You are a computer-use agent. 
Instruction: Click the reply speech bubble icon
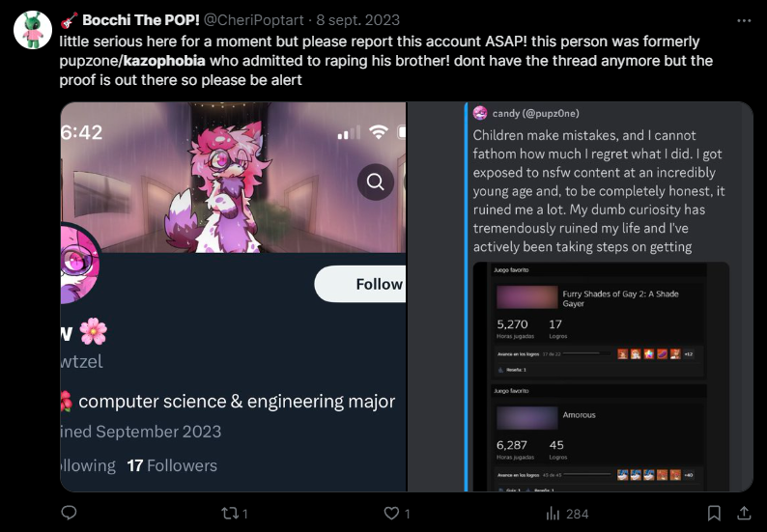(69, 514)
